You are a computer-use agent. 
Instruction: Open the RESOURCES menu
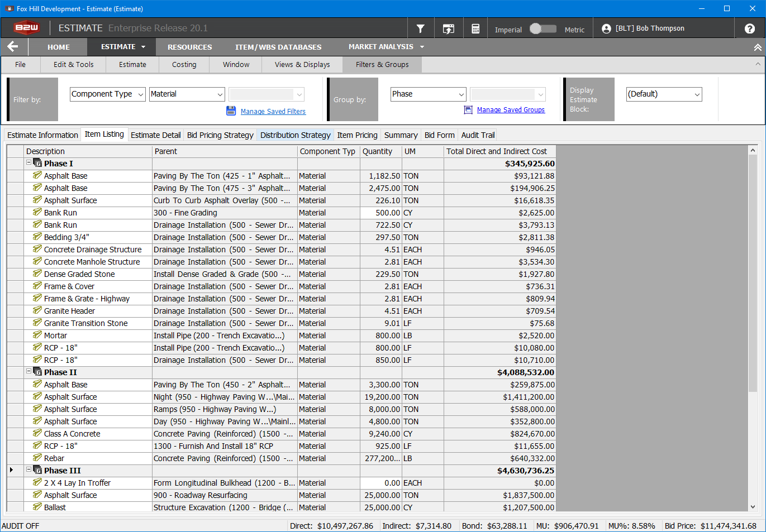point(190,47)
